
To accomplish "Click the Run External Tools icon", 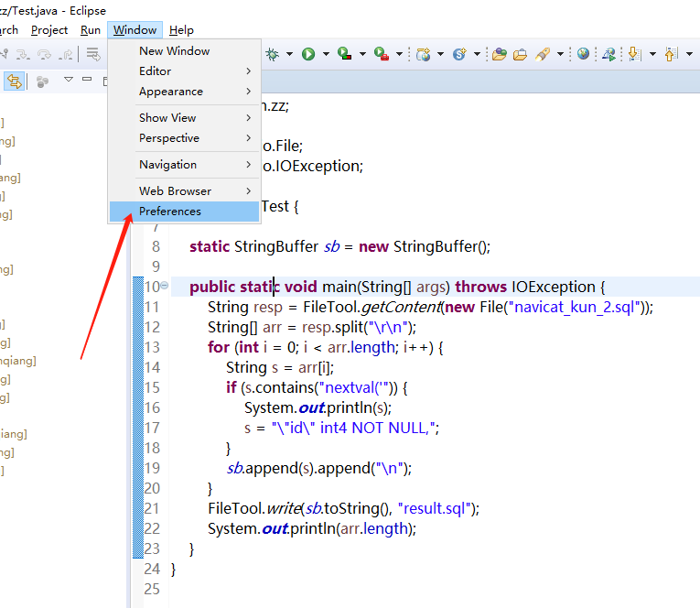I will pos(382,54).
